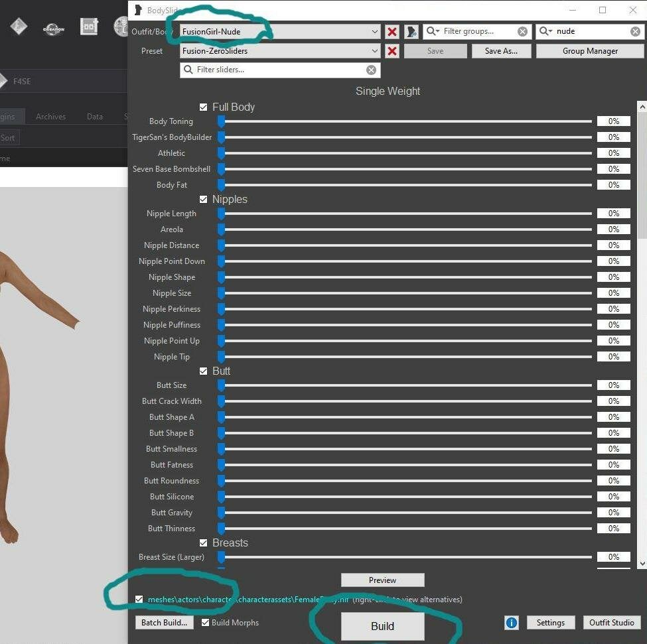Click F4SE diamond icon in background window
Screen dimensions: 647x644
3,81
